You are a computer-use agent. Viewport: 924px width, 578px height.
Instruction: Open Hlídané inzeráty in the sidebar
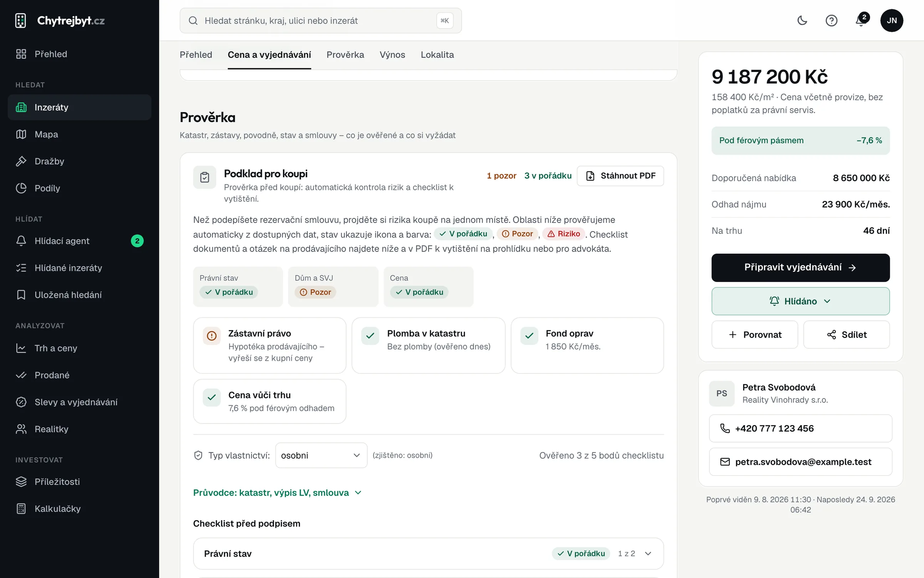tap(79, 268)
